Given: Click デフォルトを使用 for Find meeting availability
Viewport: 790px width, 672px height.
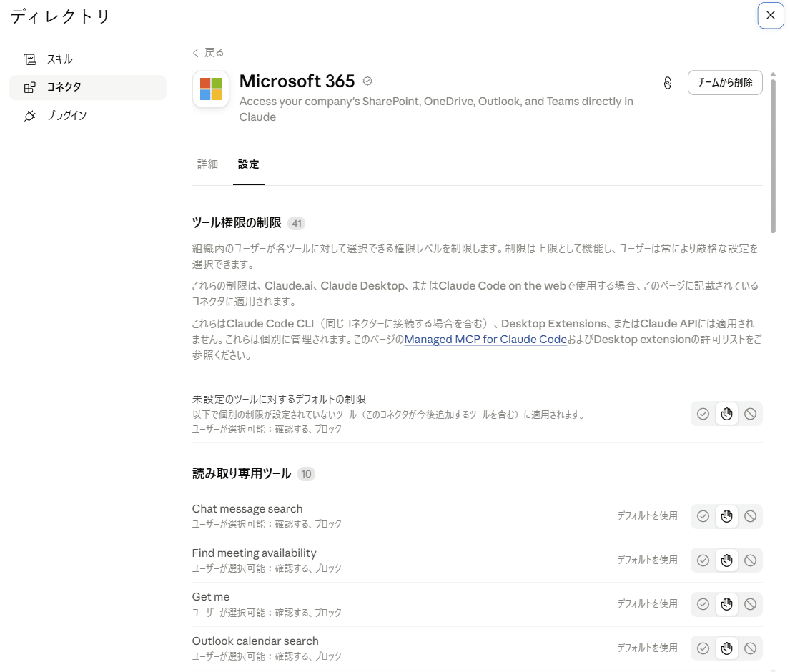Looking at the screenshot, I should coord(648,560).
